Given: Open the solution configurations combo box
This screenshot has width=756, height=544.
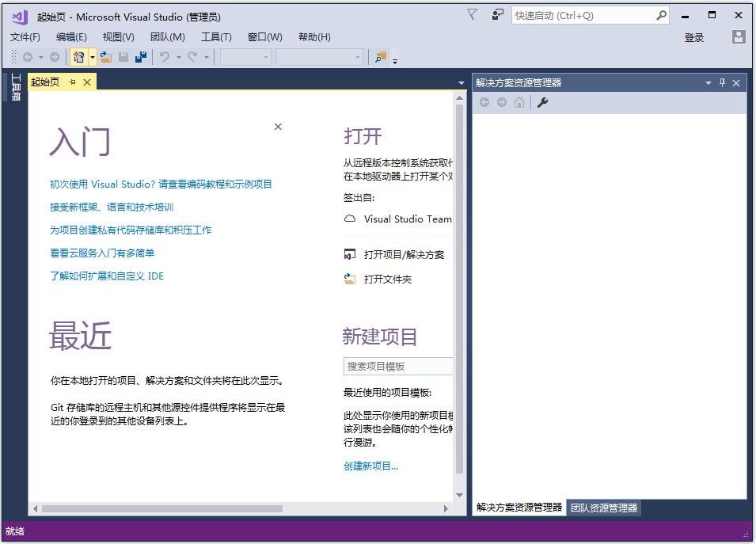Looking at the screenshot, I should [245, 57].
